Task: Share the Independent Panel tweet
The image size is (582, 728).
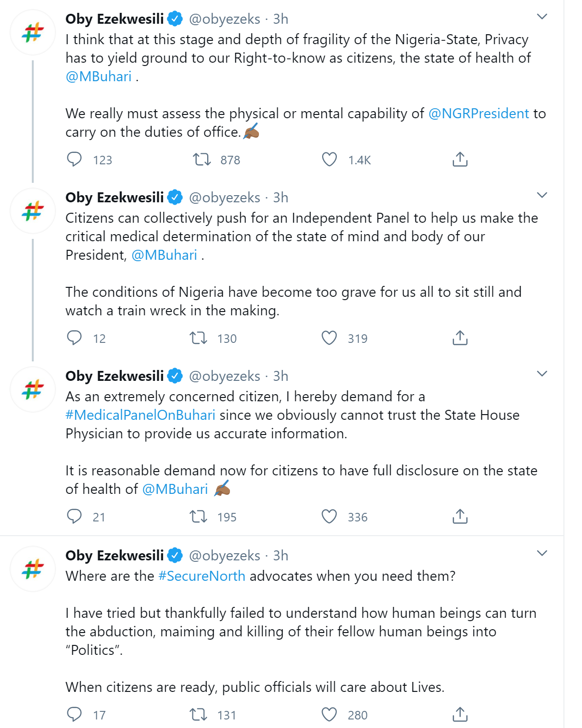Action: (460, 338)
